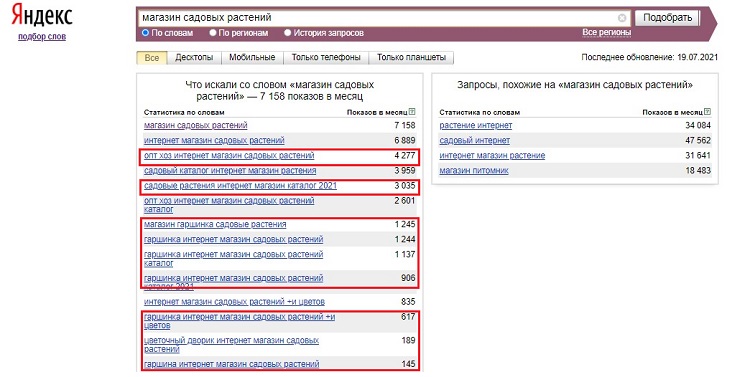The image size is (750, 377).
Task: Select the По словам radio button
Action: click(146, 33)
